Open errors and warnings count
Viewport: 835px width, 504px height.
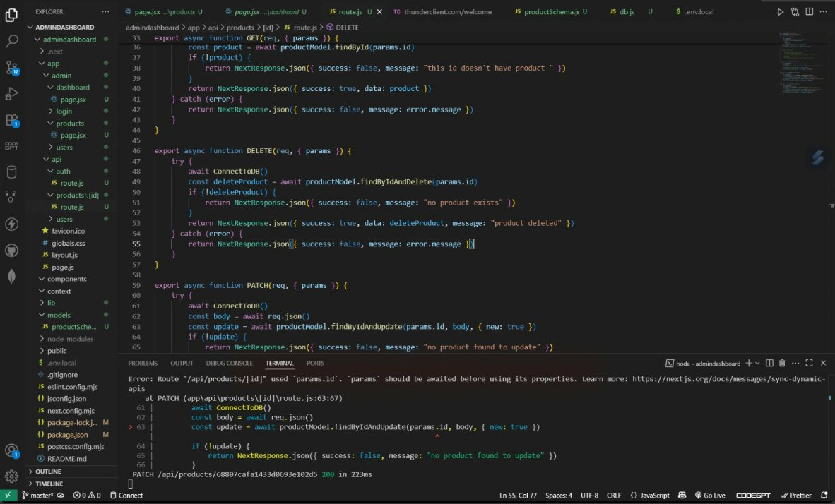coord(87,496)
